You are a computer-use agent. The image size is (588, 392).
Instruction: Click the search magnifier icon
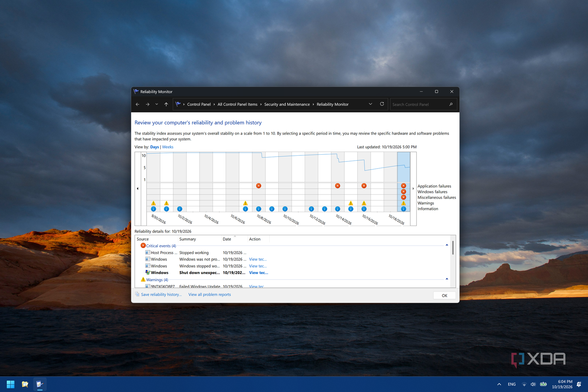pos(451,104)
